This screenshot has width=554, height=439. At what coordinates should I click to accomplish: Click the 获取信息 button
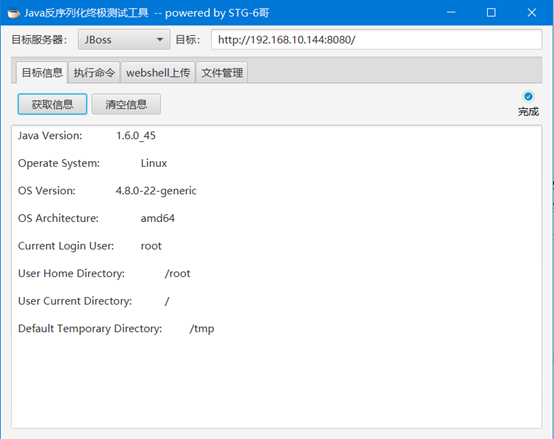click(52, 104)
